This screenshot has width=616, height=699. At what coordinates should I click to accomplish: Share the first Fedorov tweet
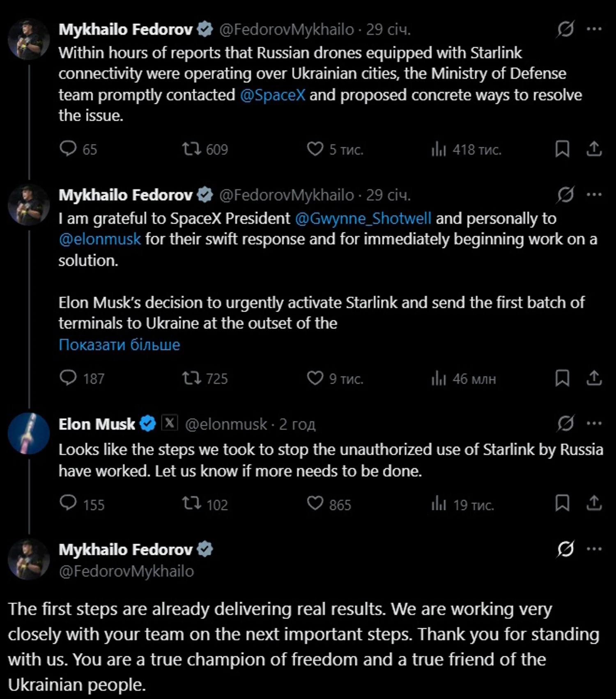[x=594, y=149]
